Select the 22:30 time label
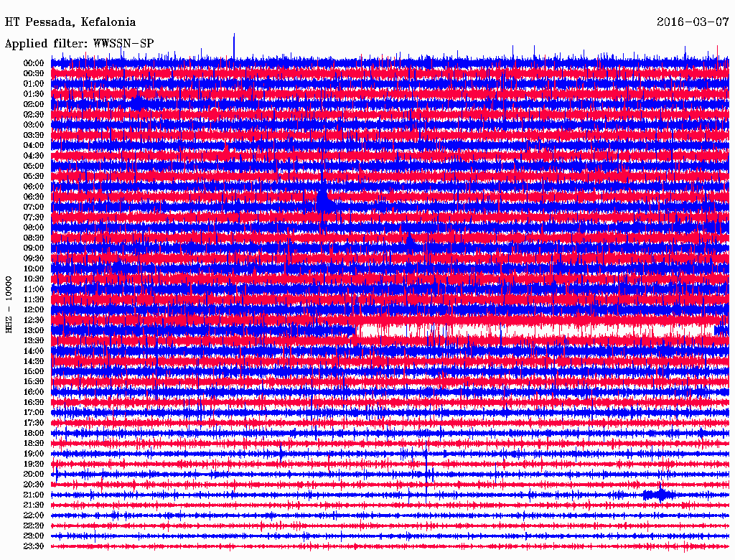735x560 pixels. [x=34, y=526]
